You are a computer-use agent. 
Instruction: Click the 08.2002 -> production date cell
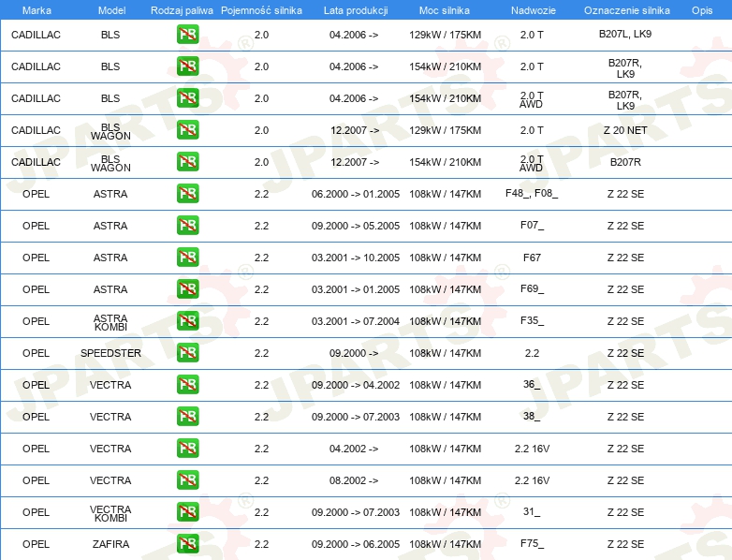[x=354, y=480]
